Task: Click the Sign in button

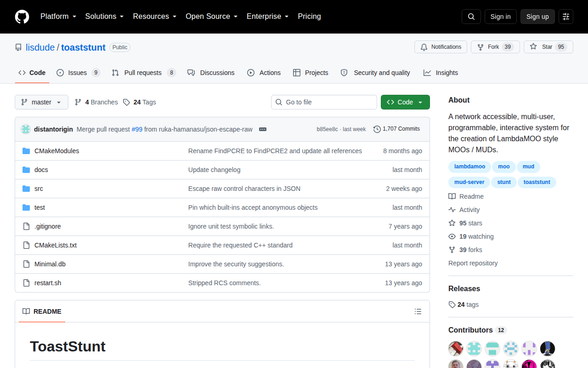Action: pos(500,17)
